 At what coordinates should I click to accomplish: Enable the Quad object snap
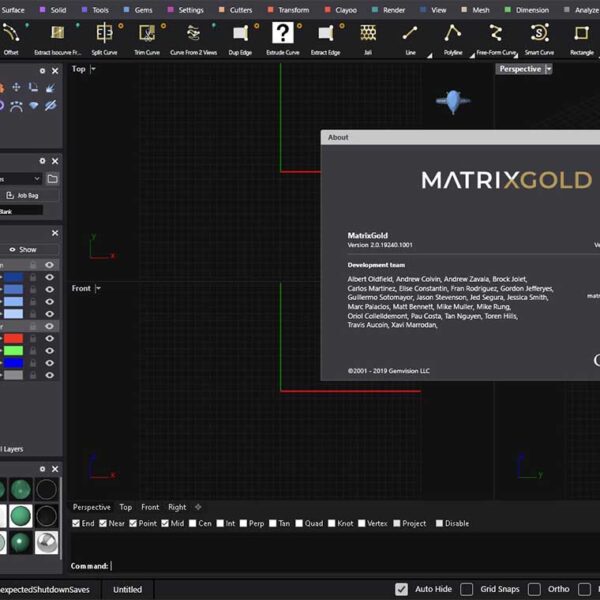(x=299, y=523)
